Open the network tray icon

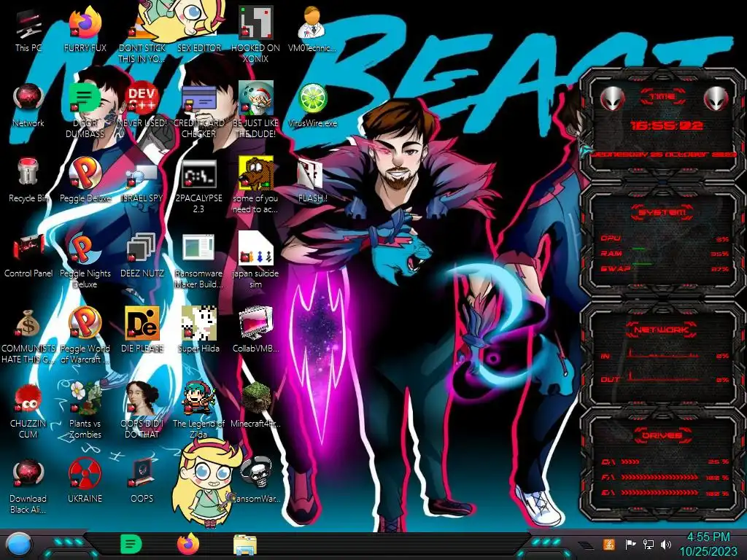648,544
